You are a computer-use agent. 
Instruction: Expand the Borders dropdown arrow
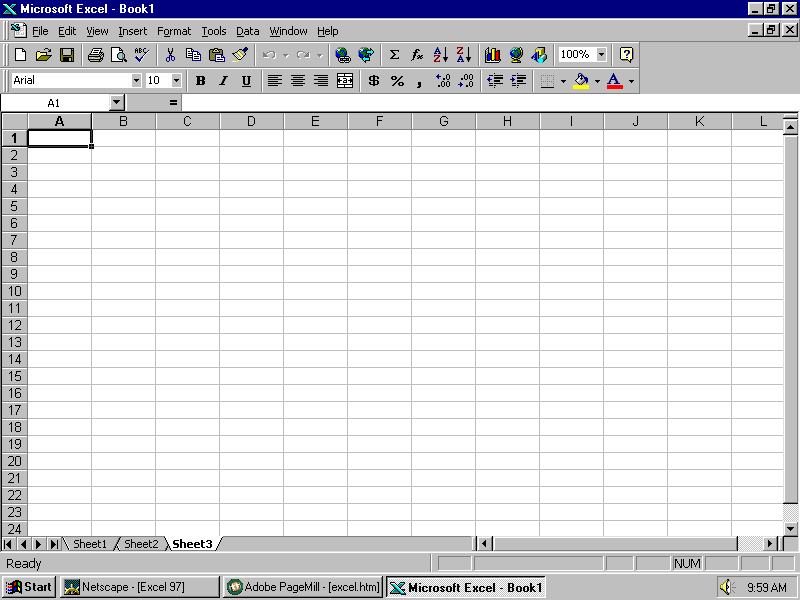tap(563, 81)
